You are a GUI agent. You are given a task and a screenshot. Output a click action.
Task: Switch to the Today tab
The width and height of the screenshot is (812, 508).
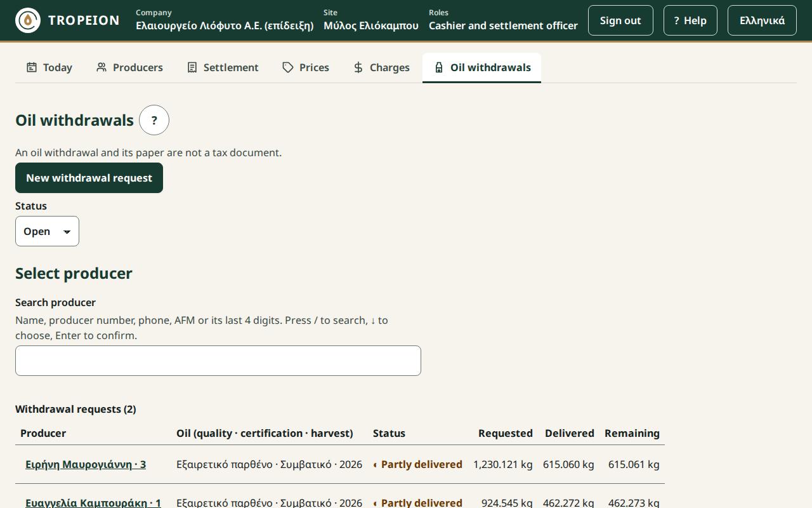(x=49, y=67)
